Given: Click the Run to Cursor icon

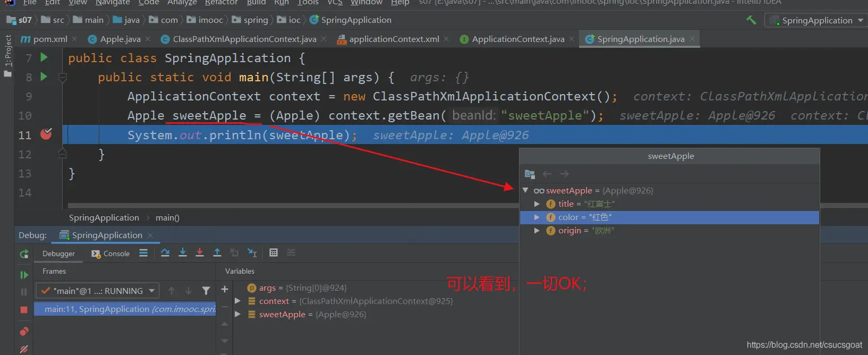Looking at the screenshot, I should (252, 253).
